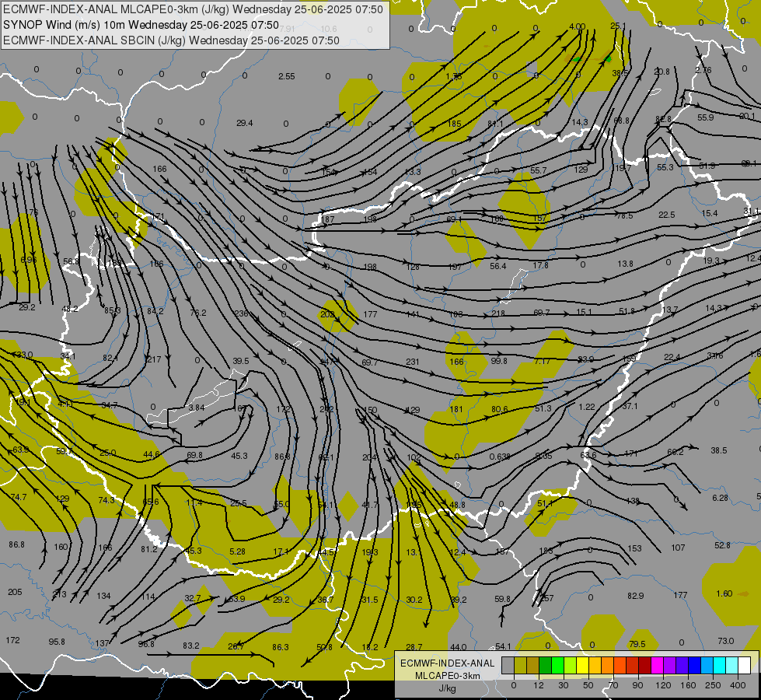
Task: Click the map value '73.0'
Action: pos(725,641)
